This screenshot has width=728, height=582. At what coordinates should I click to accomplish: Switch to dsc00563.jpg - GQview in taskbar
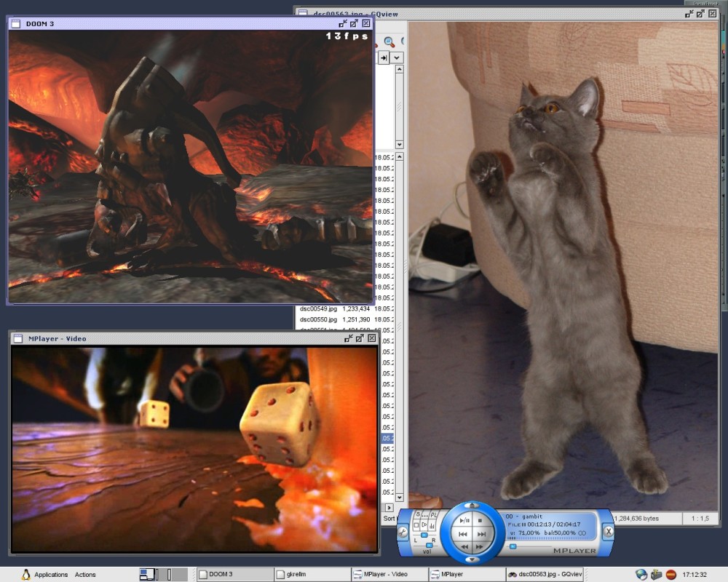pyautogui.click(x=545, y=574)
